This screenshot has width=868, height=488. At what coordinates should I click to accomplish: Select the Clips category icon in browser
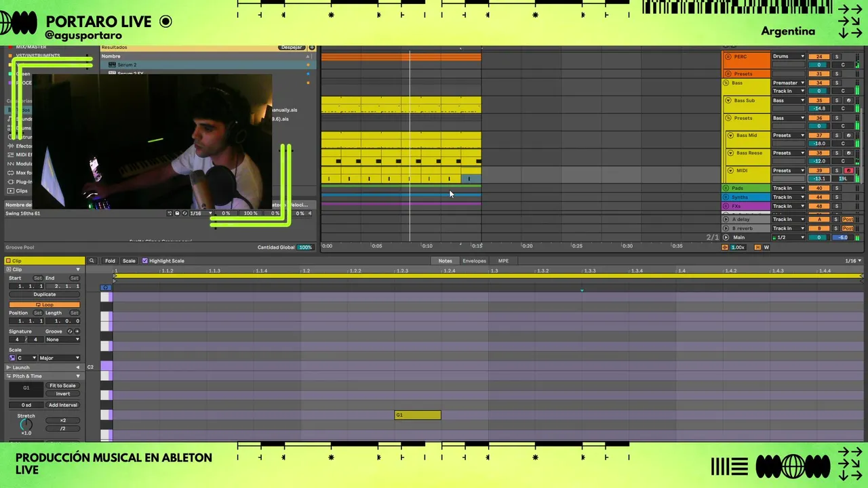coord(11,191)
